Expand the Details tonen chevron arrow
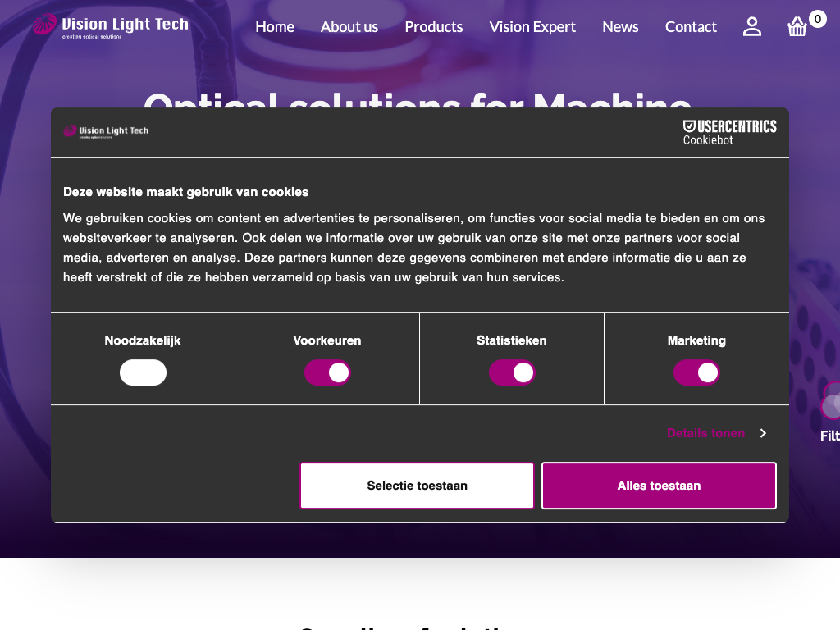 [763, 433]
